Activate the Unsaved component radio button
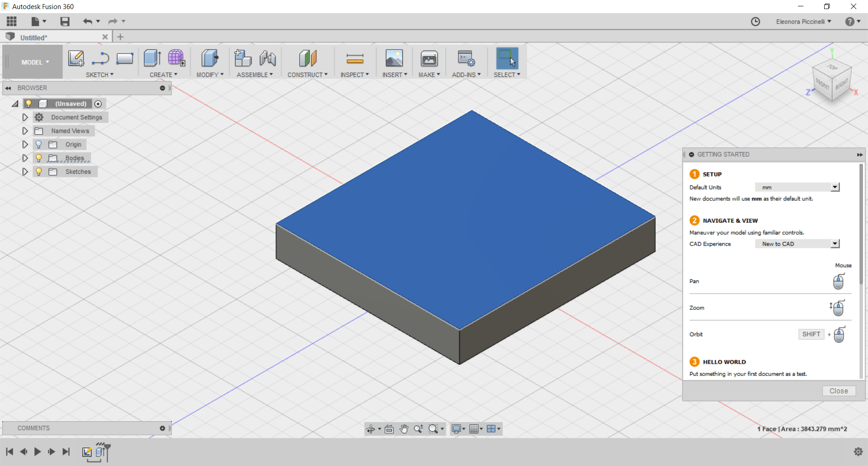Screen dimensions: 868x466 pos(98,104)
